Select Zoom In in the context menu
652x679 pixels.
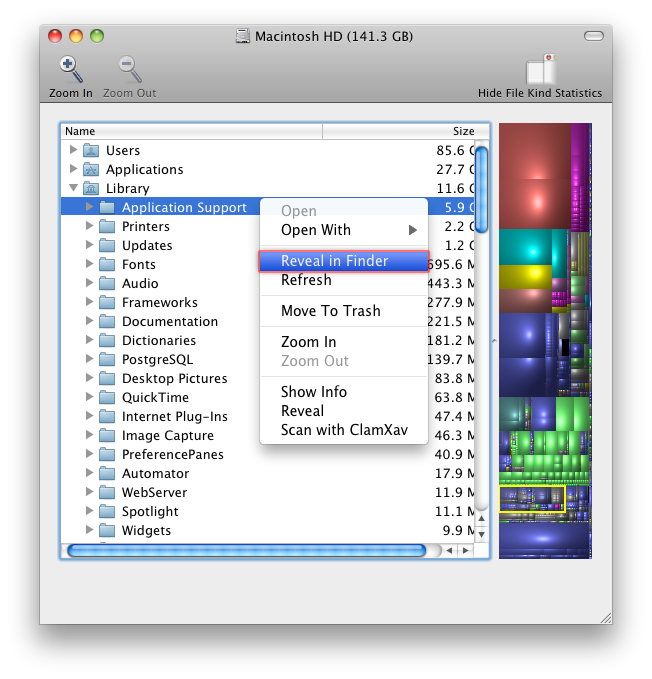[344, 342]
